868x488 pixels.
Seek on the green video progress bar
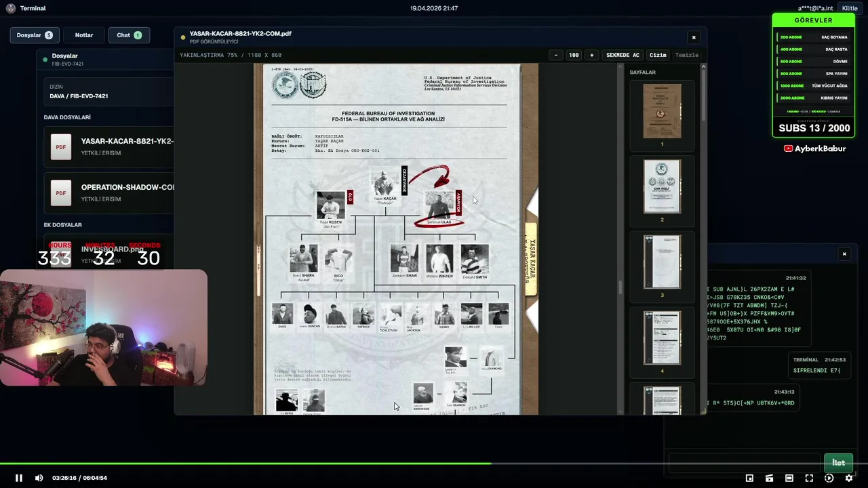click(434, 464)
